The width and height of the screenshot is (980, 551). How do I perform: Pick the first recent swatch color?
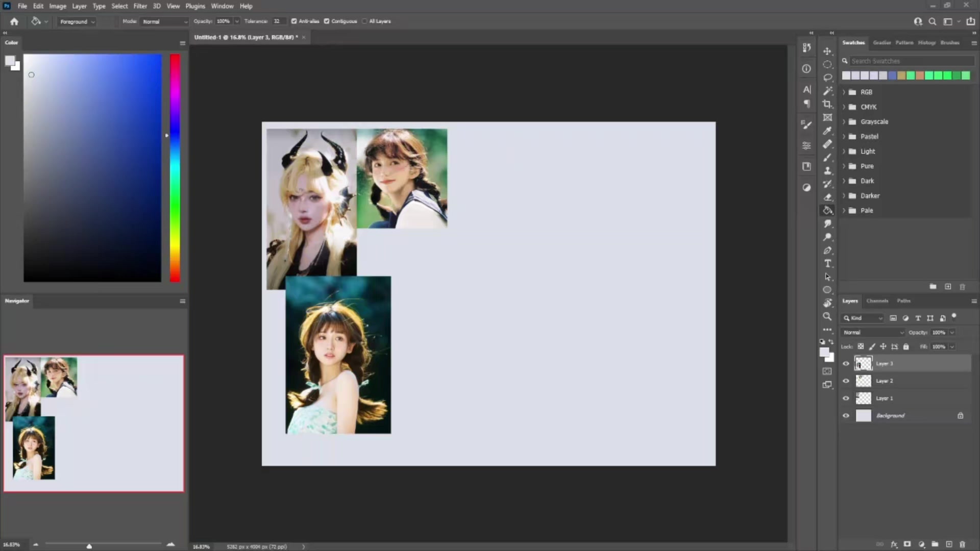pos(846,76)
